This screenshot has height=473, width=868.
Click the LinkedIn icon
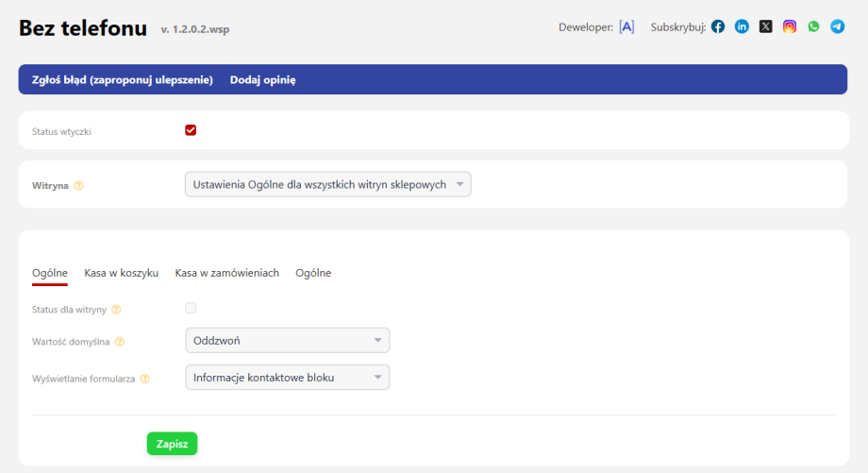coord(742,26)
